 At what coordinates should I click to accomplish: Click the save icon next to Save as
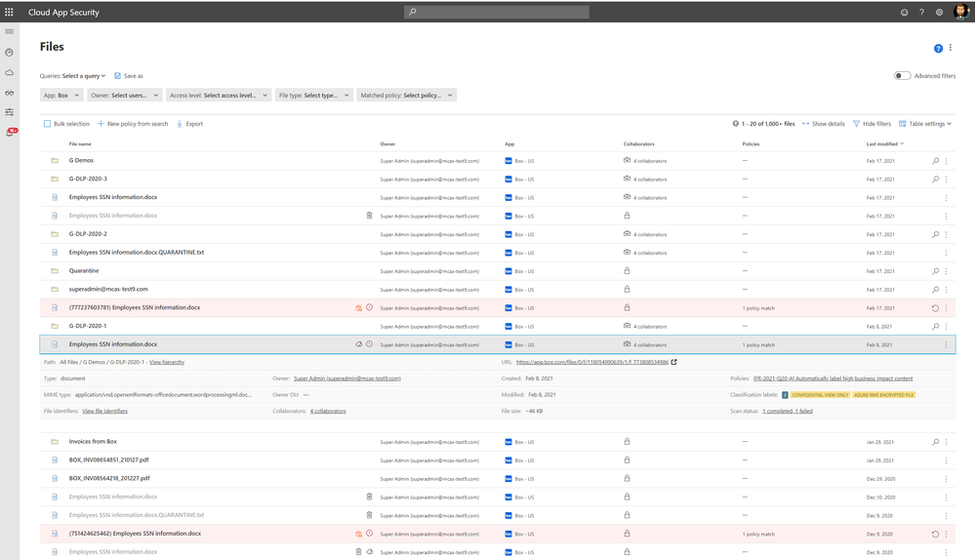click(117, 76)
